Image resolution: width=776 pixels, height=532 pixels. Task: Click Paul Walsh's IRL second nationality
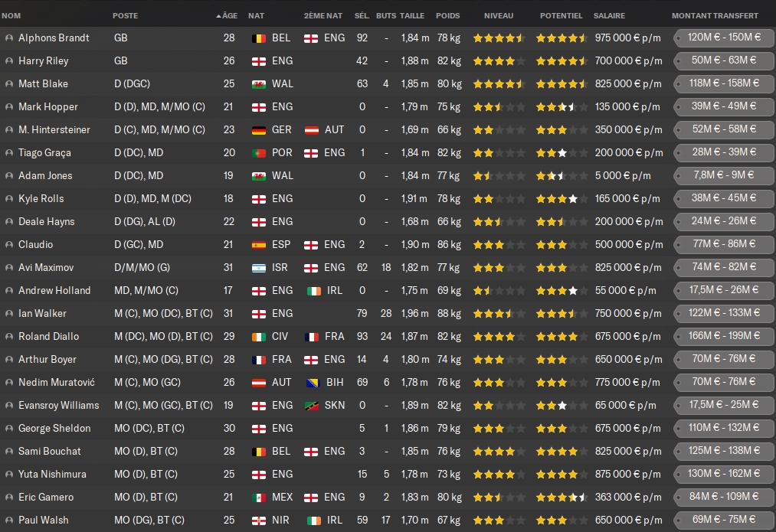point(325,520)
